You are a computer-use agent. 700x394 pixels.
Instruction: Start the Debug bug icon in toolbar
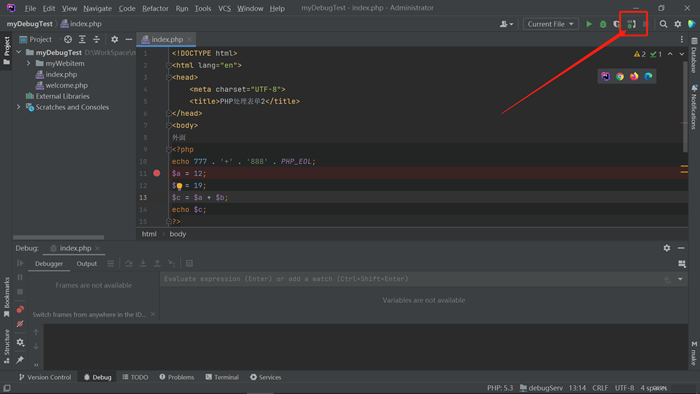pyautogui.click(x=603, y=24)
